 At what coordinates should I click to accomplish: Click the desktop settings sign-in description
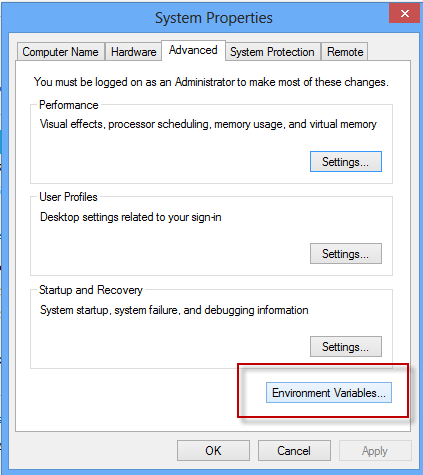tap(130, 217)
